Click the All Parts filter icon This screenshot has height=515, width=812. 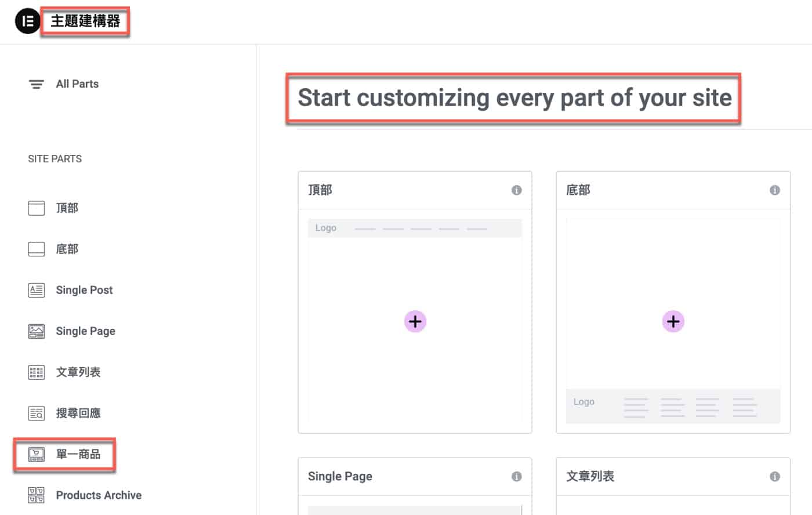[37, 84]
